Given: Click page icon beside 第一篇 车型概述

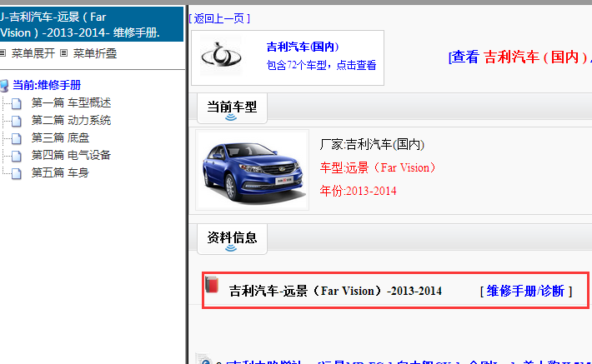Looking at the screenshot, I should tap(16, 103).
